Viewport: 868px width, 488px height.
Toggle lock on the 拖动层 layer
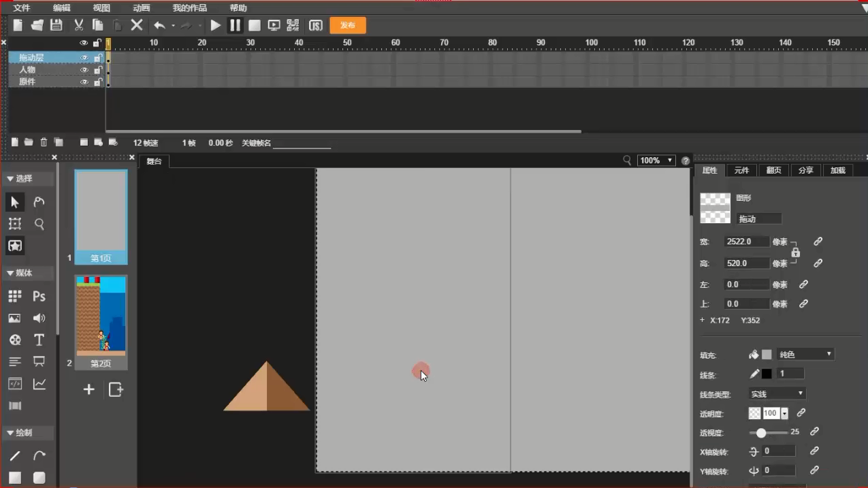(x=97, y=58)
